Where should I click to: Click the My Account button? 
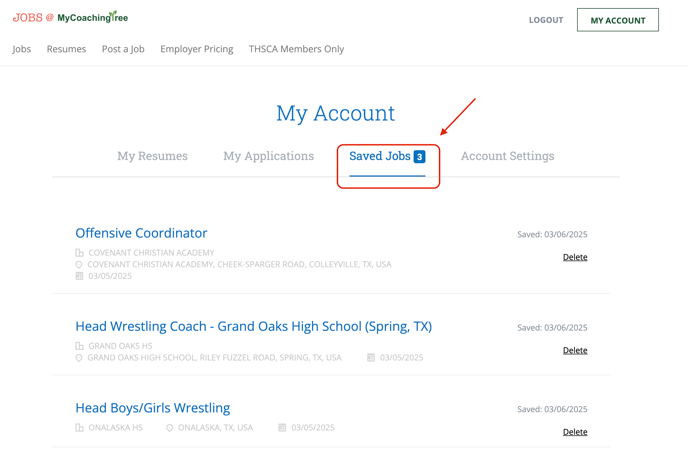click(618, 20)
